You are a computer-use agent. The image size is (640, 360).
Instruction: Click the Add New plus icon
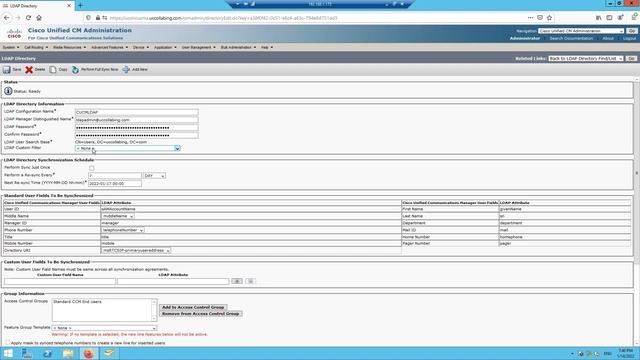126,70
